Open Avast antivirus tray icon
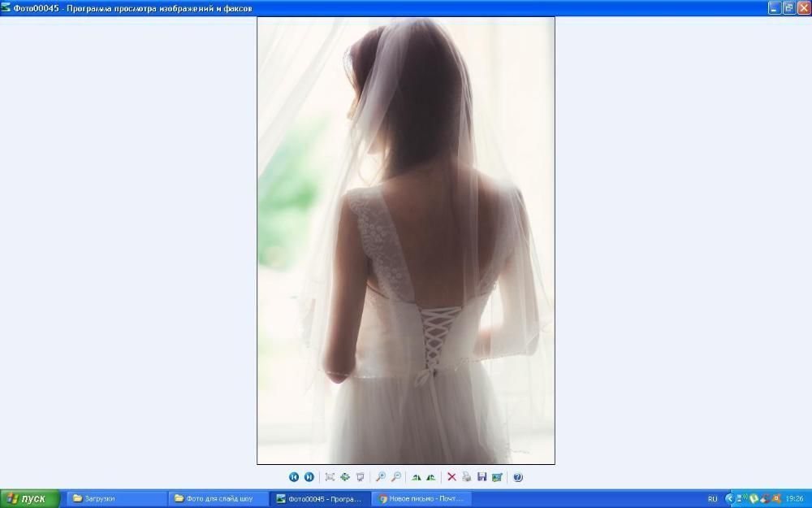 pyautogui.click(x=776, y=499)
